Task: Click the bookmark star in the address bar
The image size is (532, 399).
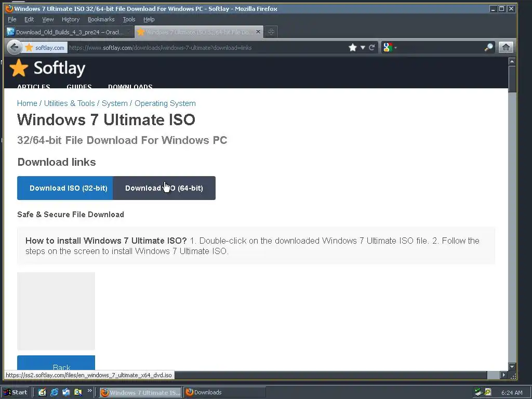Action: (x=353, y=47)
